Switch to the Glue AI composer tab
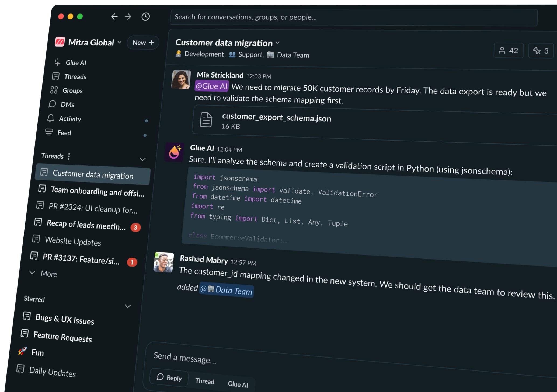Viewport: 557px width, 392px height. (238, 384)
